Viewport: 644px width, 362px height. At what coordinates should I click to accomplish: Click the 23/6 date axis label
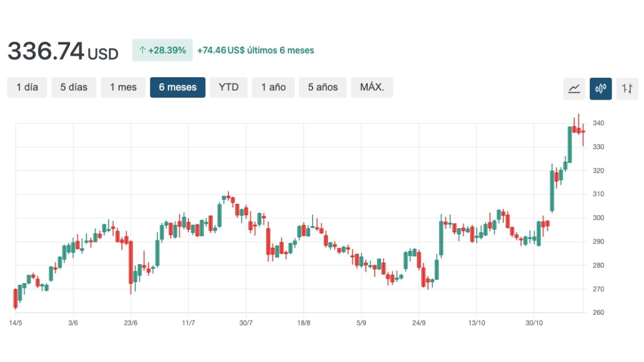pos(130,323)
